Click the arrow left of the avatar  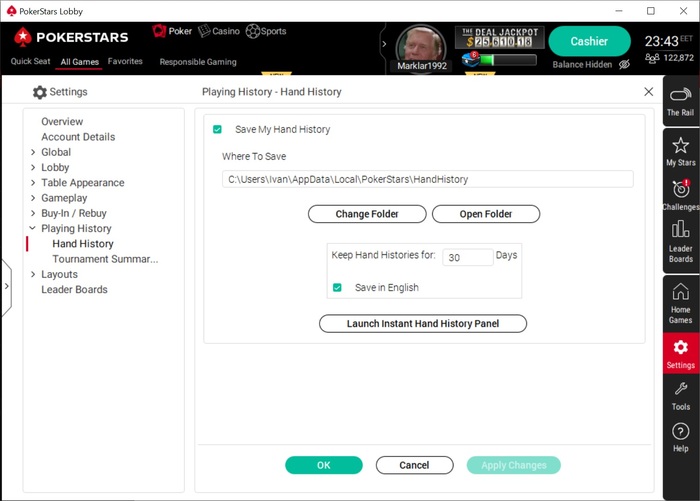(x=384, y=44)
